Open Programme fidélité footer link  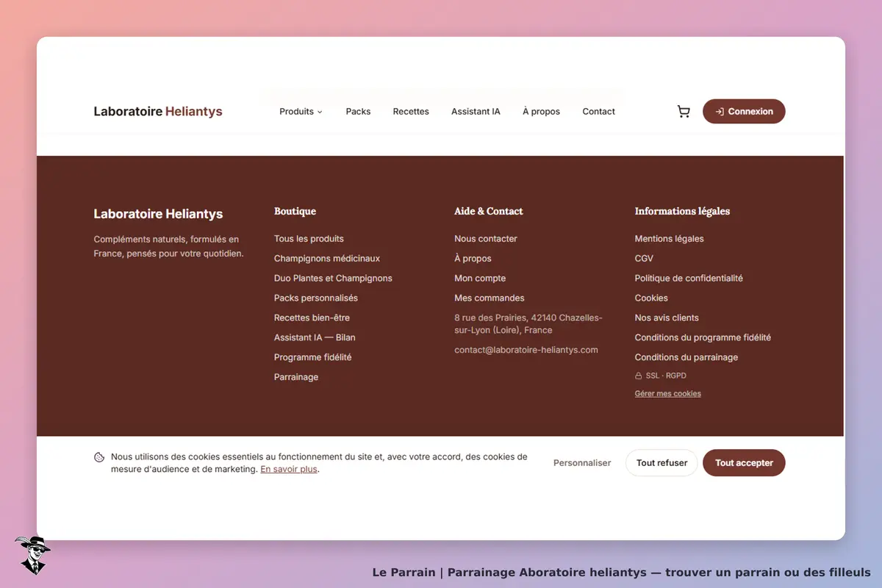tap(312, 357)
